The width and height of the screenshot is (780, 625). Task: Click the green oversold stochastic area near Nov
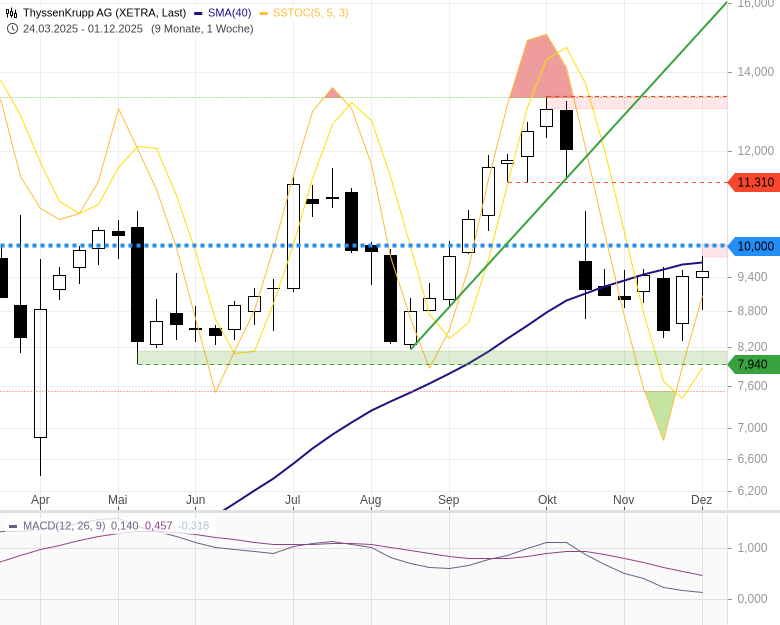pyautogui.click(x=661, y=410)
